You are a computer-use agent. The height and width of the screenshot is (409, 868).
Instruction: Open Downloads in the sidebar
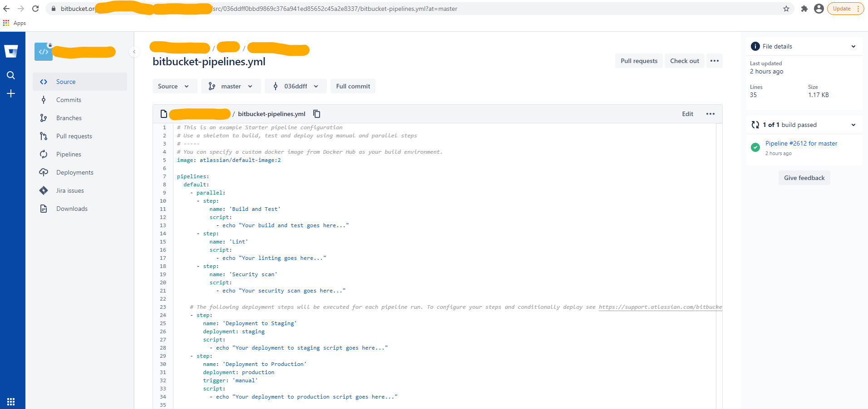tap(80, 209)
